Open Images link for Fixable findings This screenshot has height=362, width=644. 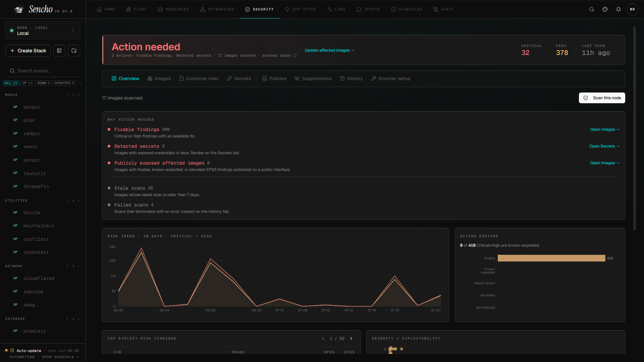[605, 129]
